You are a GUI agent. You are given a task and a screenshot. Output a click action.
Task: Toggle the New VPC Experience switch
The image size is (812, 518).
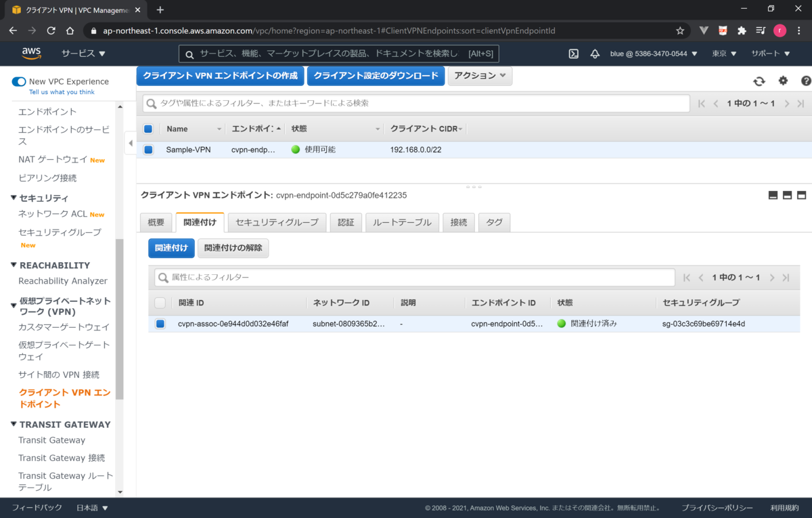tap(19, 81)
